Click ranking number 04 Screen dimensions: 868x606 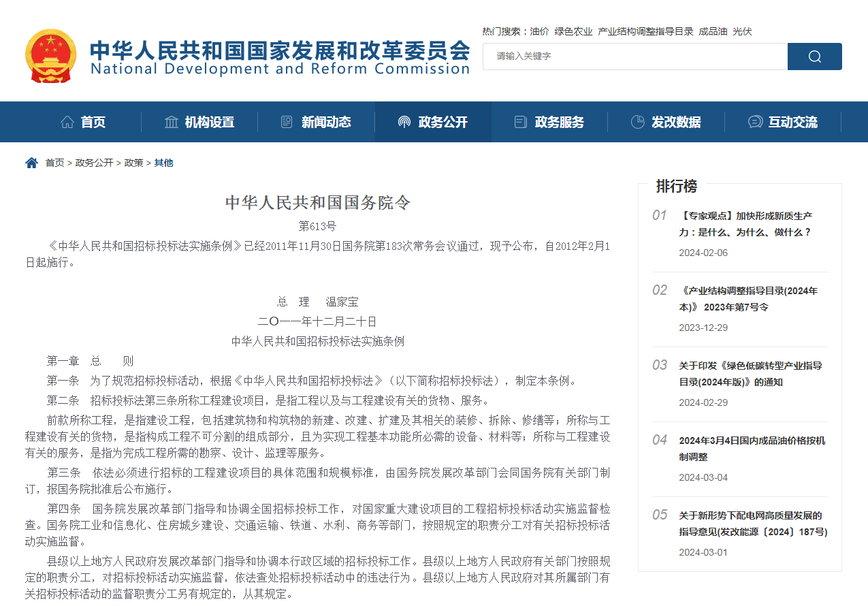tap(659, 440)
